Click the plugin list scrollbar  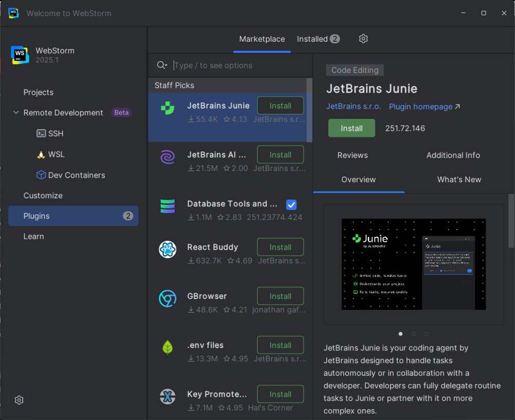coord(310,110)
